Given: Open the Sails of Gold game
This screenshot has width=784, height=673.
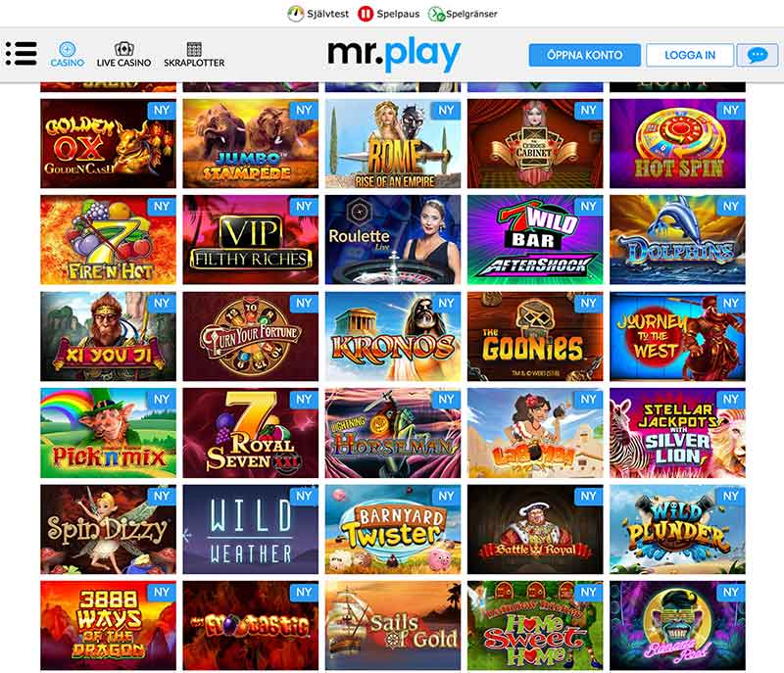Looking at the screenshot, I should coord(393,626).
